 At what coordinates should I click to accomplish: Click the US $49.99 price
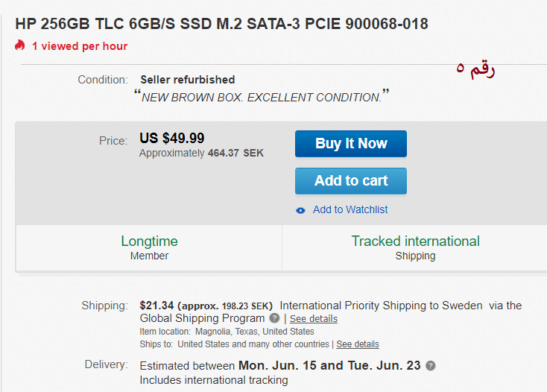pos(172,139)
